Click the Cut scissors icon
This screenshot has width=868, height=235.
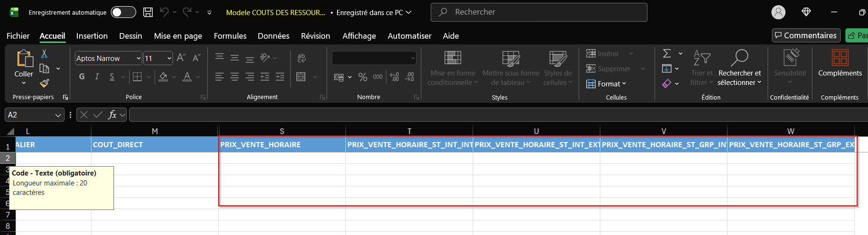tap(44, 53)
